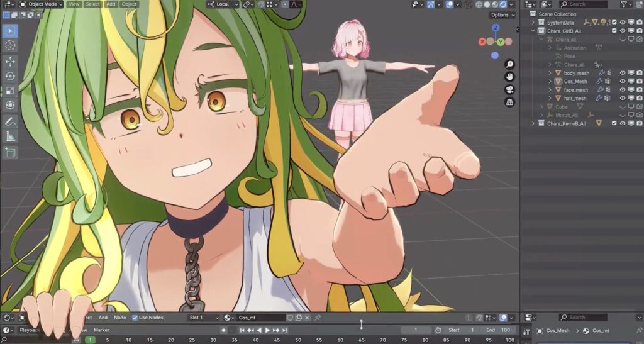
Task: Open the viewport Options dropdown
Action: (502, 14)
